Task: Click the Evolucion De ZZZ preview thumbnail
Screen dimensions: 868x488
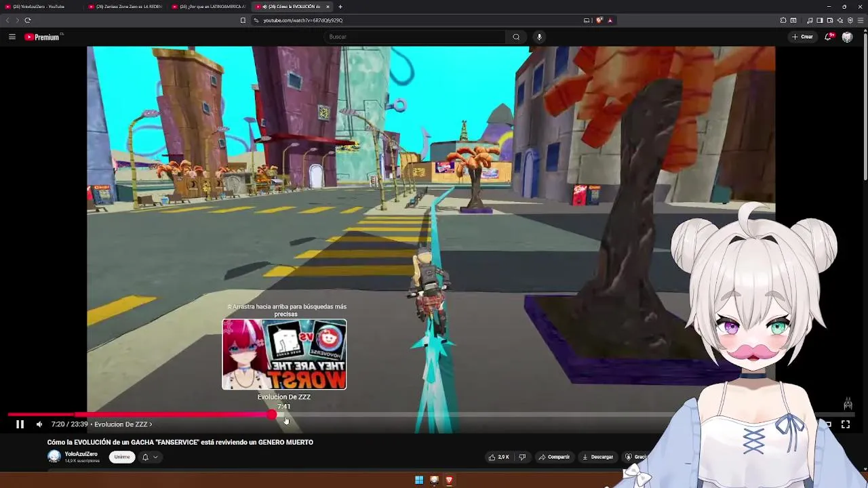Action: tap(284, 354)
